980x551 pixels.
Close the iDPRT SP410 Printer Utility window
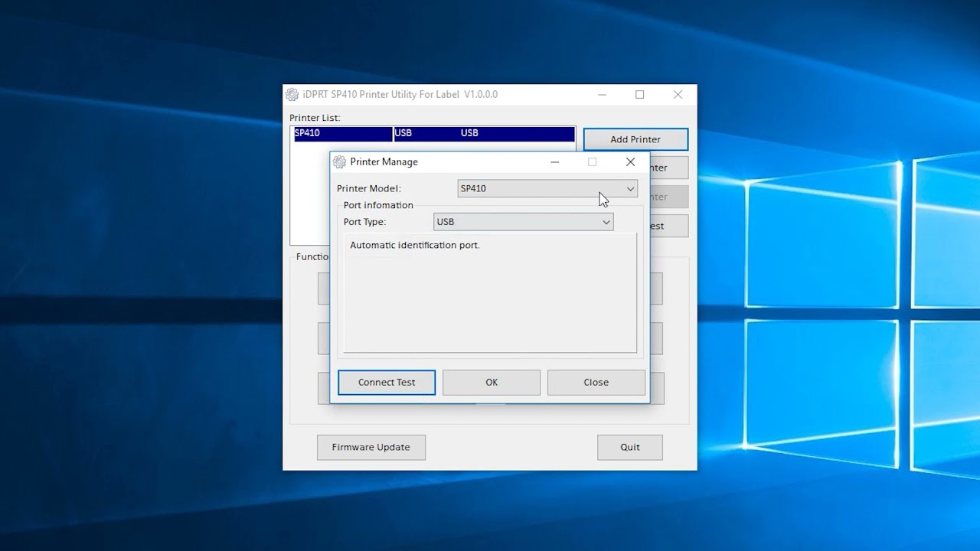coord(678,95)
